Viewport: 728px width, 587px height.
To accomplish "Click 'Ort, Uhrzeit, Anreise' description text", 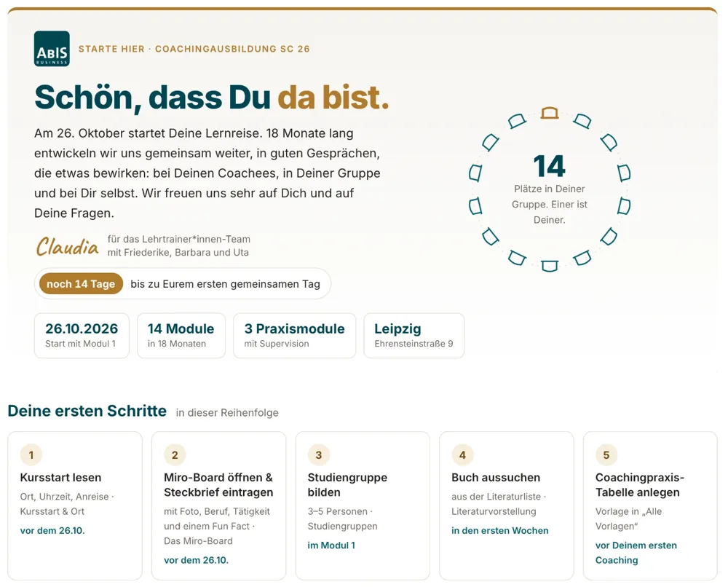I will (65, 497).
